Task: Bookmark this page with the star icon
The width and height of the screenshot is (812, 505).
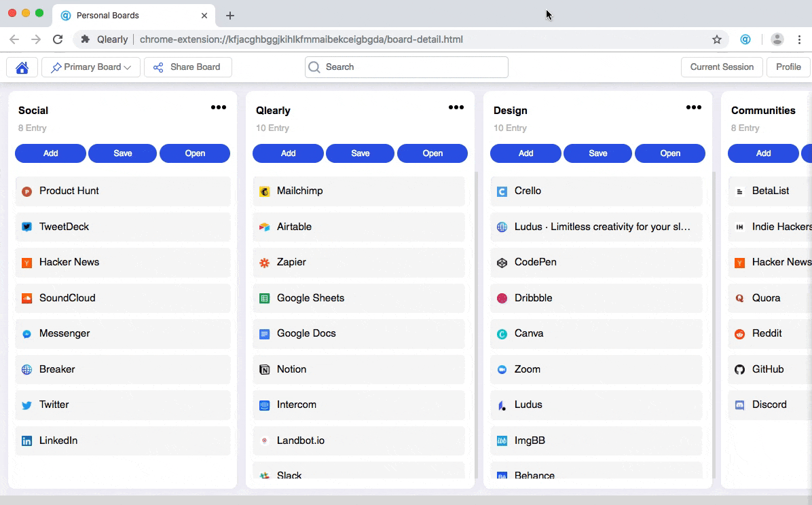Action: pyautogui.click(x=717, y=39)
